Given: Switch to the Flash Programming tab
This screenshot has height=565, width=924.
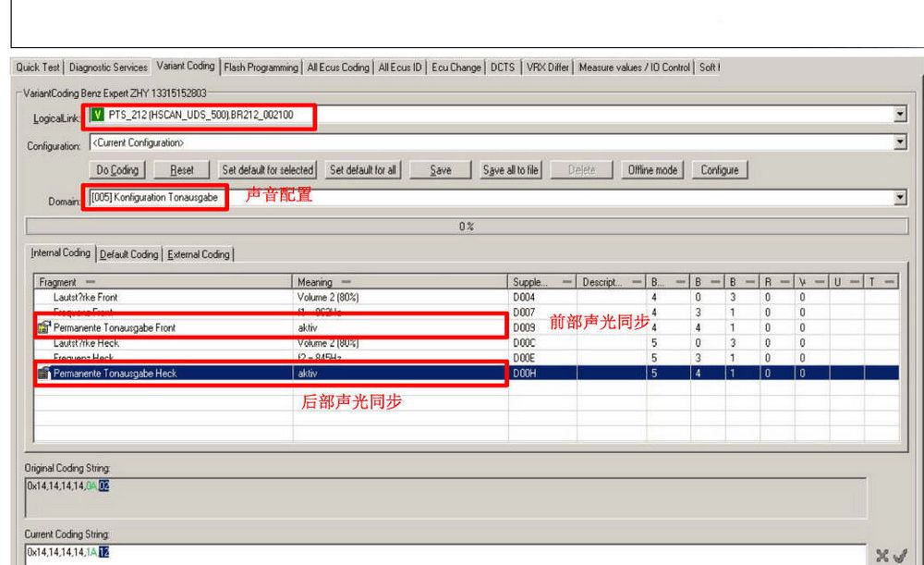Looking at the screenshot, I should click(x=262, y=68).
